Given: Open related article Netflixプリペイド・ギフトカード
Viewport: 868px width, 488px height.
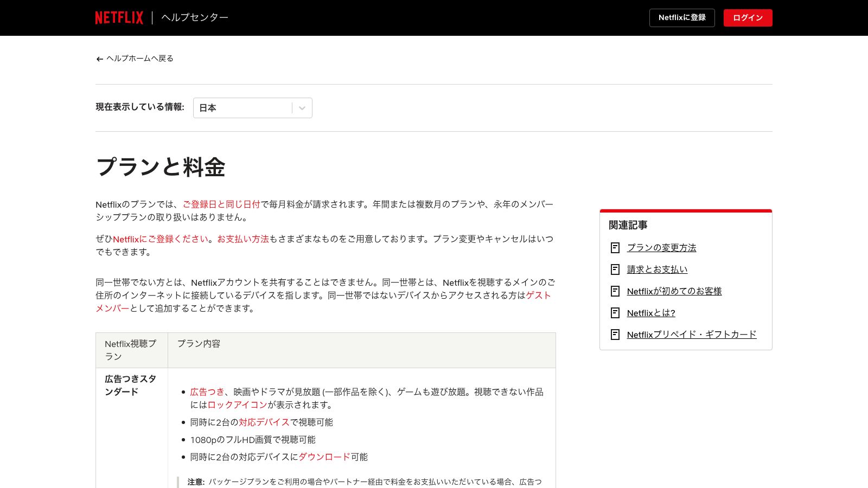Looking at the screenshot, I should click(x=692, y=335).
